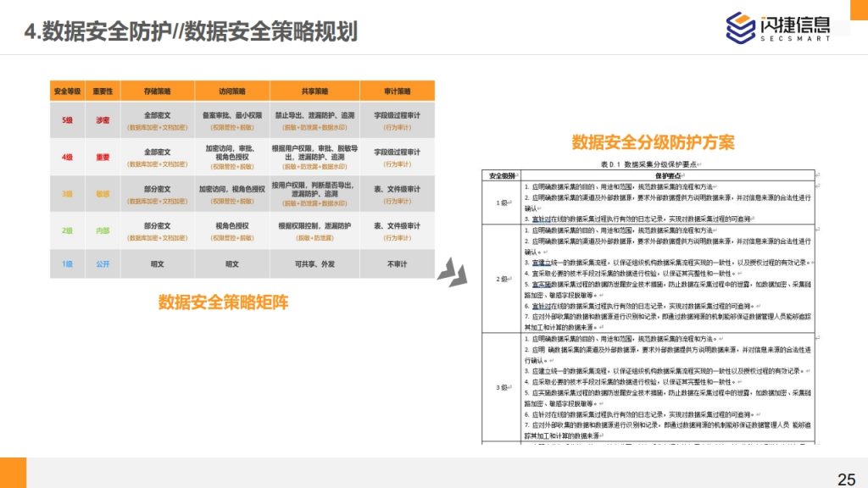This screenshot has height=488, width=868.
Task: Select the 3级 level cell
Action: (67, 194)
